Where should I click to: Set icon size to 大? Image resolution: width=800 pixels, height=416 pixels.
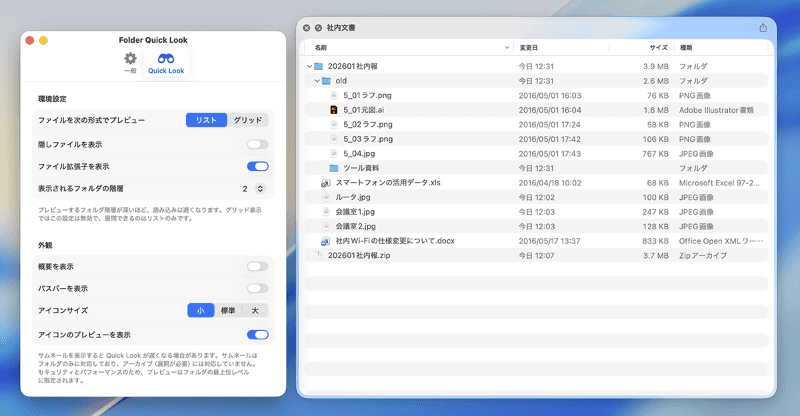pyautogui.click(x=255, y=310)
